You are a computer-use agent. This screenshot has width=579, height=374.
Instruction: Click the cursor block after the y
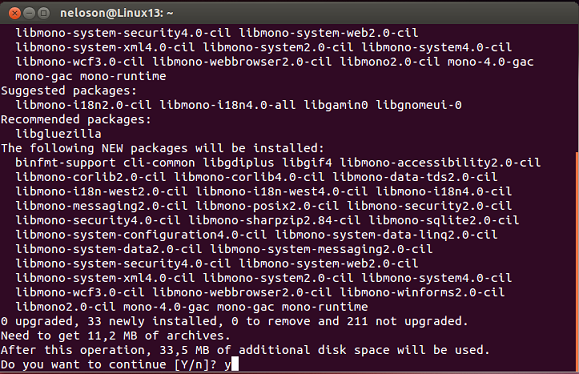[235, 364]
